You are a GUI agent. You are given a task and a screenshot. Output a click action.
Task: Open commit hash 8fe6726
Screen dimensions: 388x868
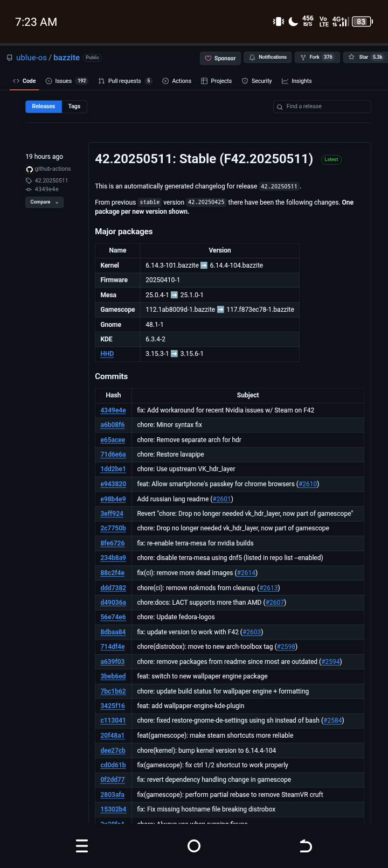click(113, 543)
